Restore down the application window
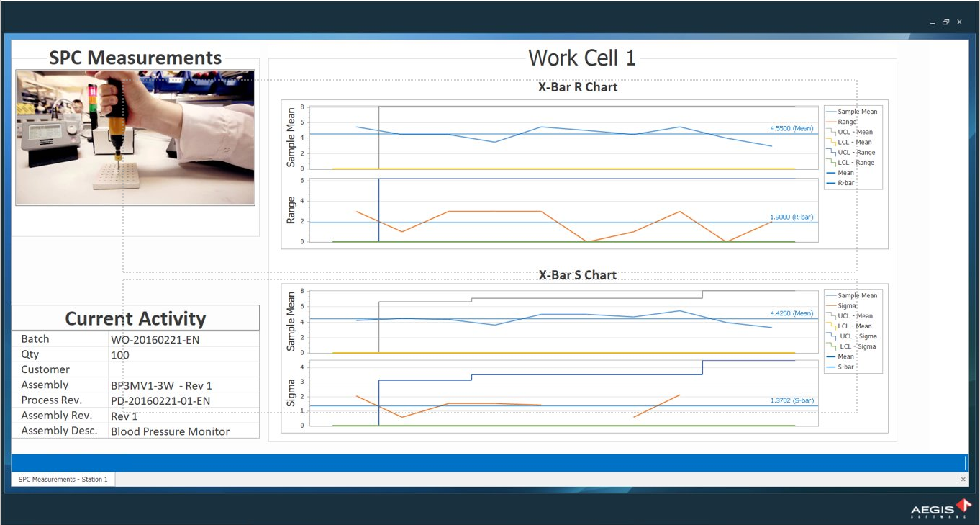 coord(946,22)
